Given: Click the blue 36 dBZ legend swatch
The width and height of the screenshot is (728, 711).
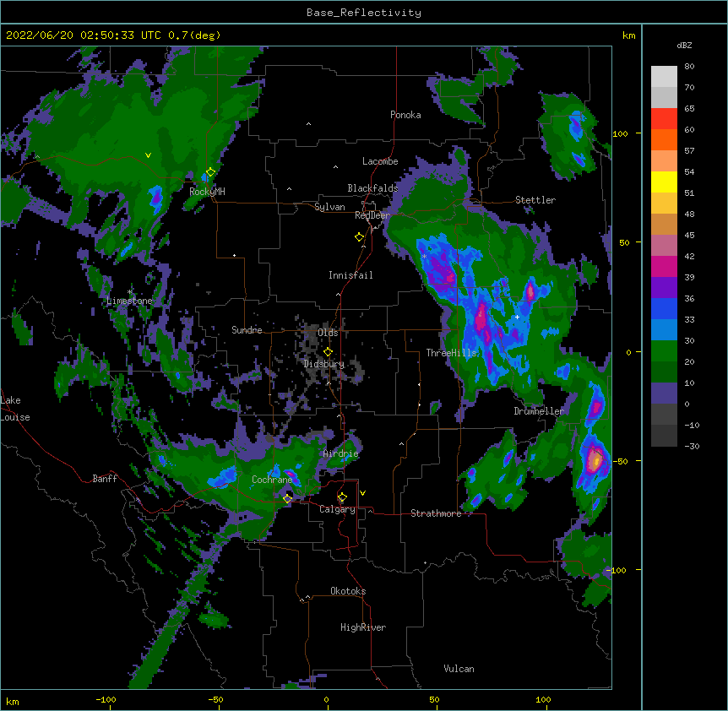Looking at the screenshot, I should tap(664, 308).
